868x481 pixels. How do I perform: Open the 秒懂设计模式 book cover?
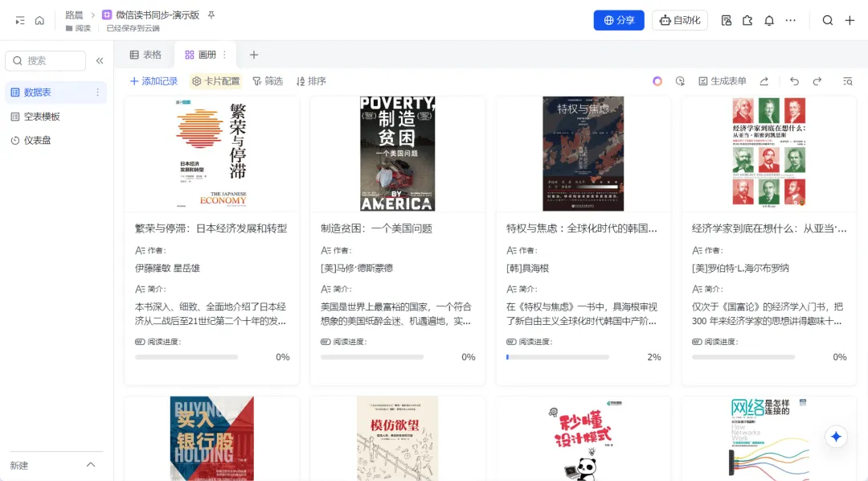click(583, 438)
